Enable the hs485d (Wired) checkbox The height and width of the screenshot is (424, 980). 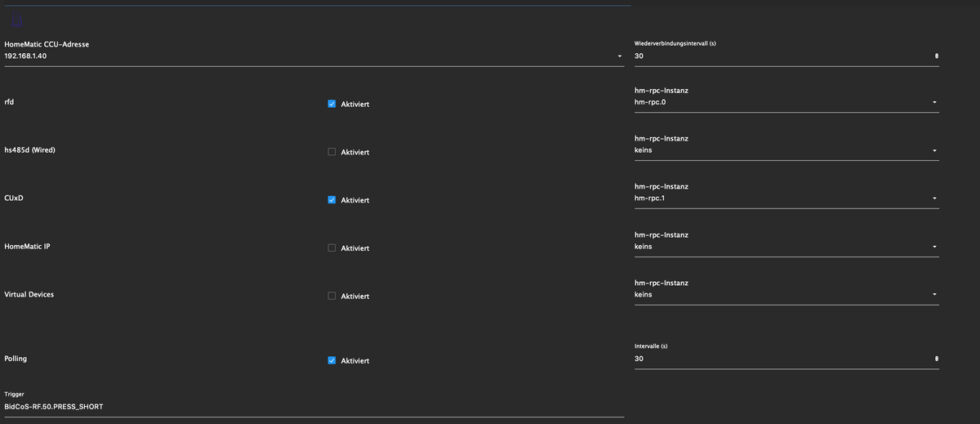[x=332, y=152]
